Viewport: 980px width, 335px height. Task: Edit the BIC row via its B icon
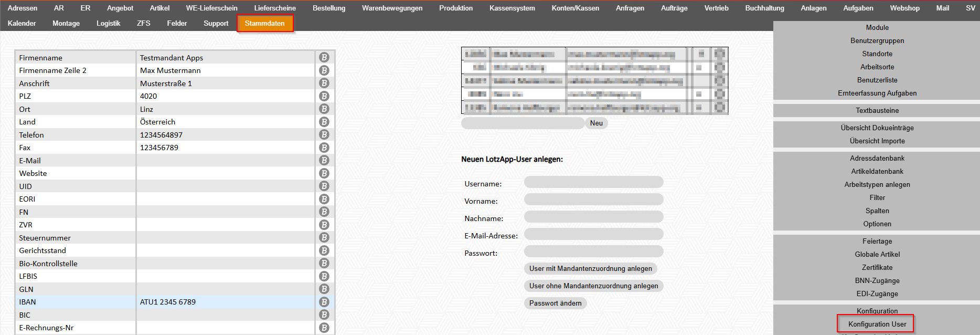click(324, 315)
